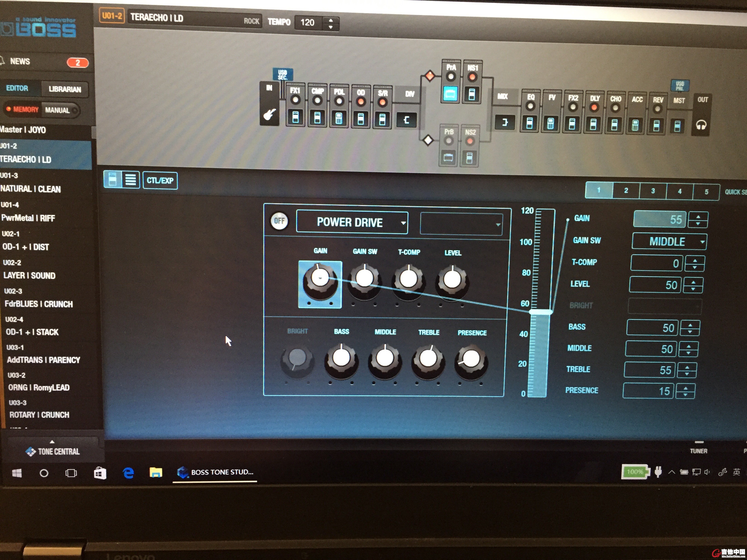Select the REV reverb pedal icon

click(657, 126)
